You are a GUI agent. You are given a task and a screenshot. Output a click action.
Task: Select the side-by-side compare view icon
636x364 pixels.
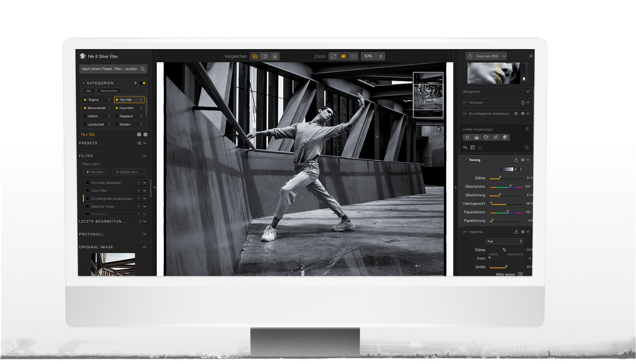coord(275,56)
